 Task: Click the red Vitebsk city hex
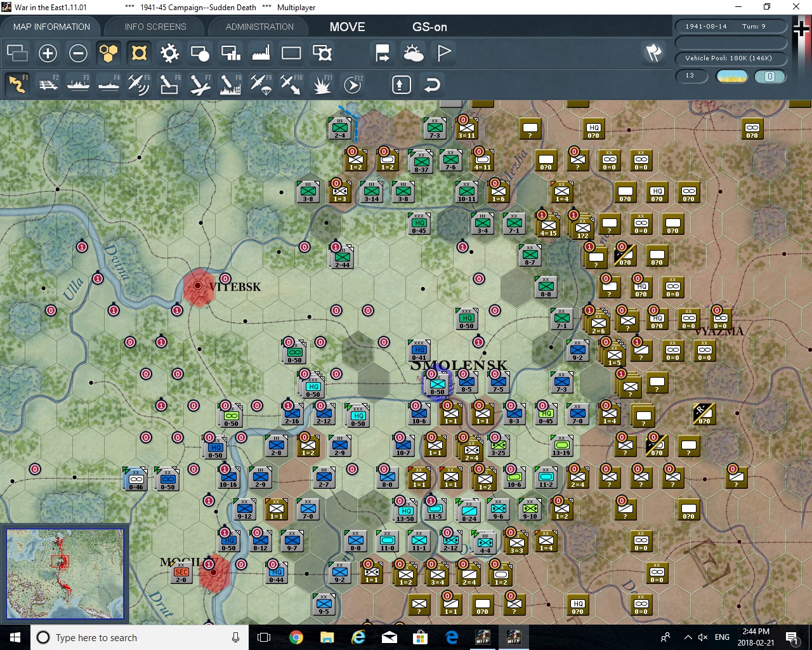point(199,287)
